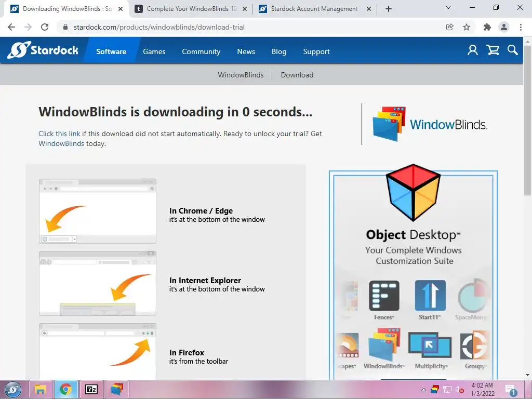This screenshot has width=532, height=399.
Task: Click 'In Internet Explorer' heading text
Action: coord(205,280)
